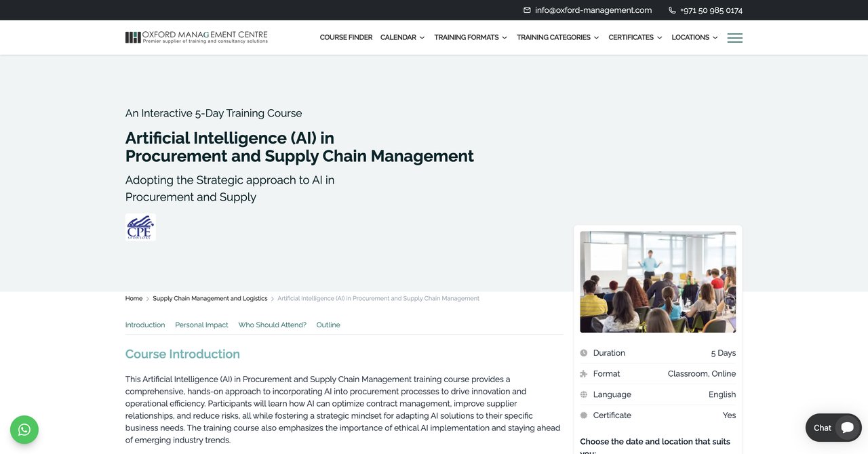Switch to the Outline tab

(x=328, y=325)
